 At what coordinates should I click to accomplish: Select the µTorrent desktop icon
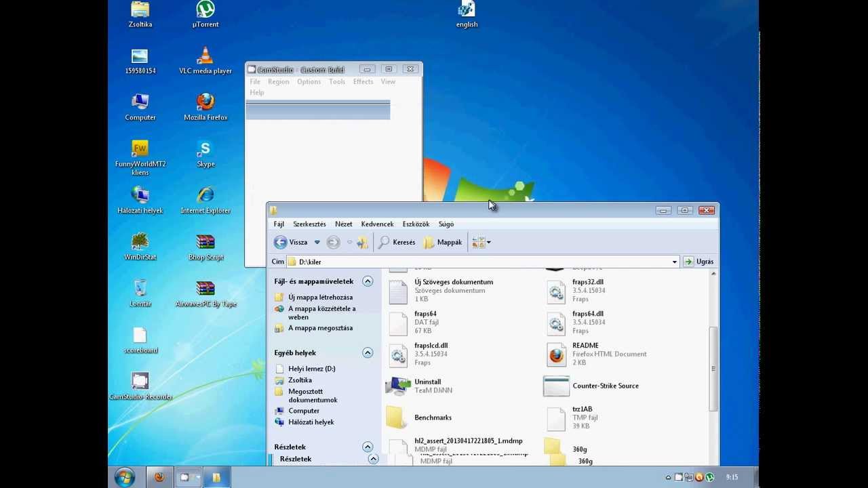(x=205, y=9)
